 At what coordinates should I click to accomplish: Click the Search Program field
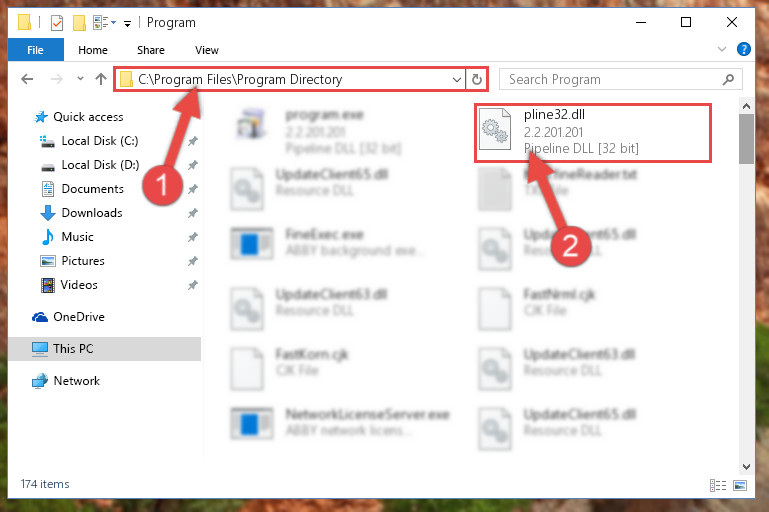620,79
